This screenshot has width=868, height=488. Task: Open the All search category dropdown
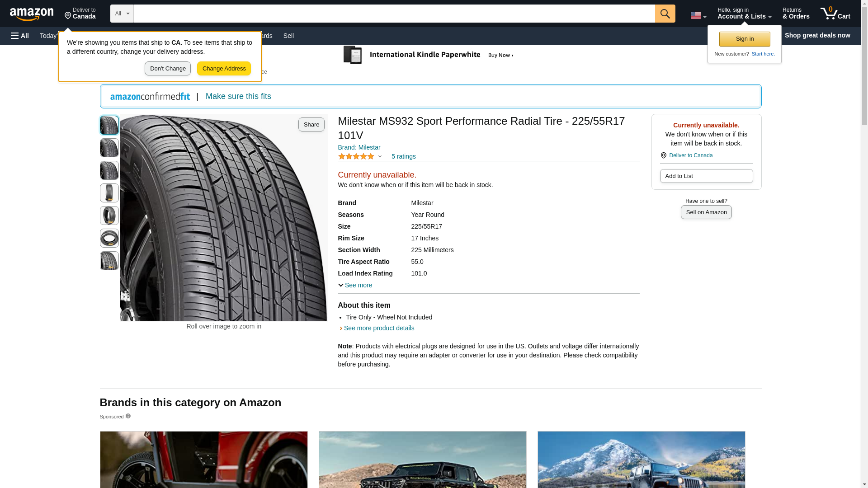(122, 14)
